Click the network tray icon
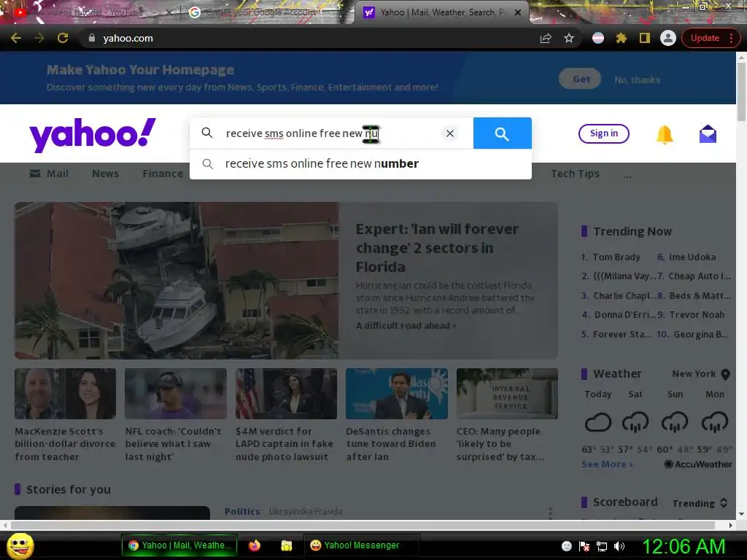 (602, 546)
